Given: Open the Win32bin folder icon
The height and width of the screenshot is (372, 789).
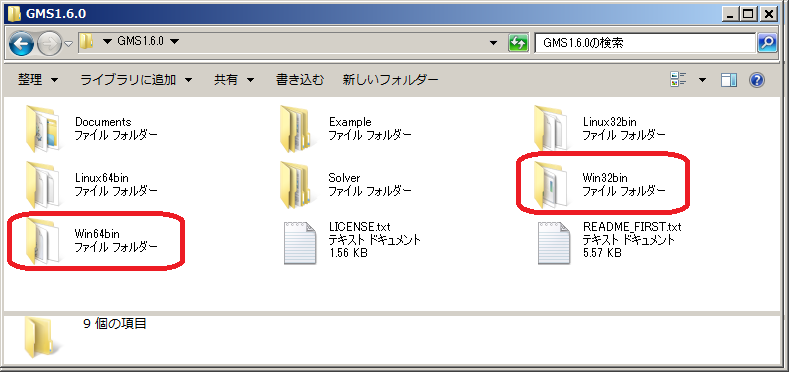Looking at the screenshot, I should point(551,185).
